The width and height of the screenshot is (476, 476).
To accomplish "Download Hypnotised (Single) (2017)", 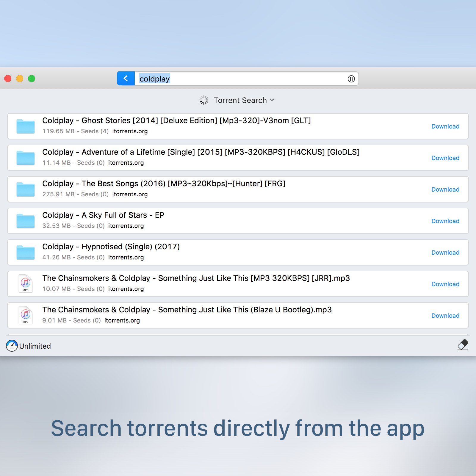I will [445, 253].
